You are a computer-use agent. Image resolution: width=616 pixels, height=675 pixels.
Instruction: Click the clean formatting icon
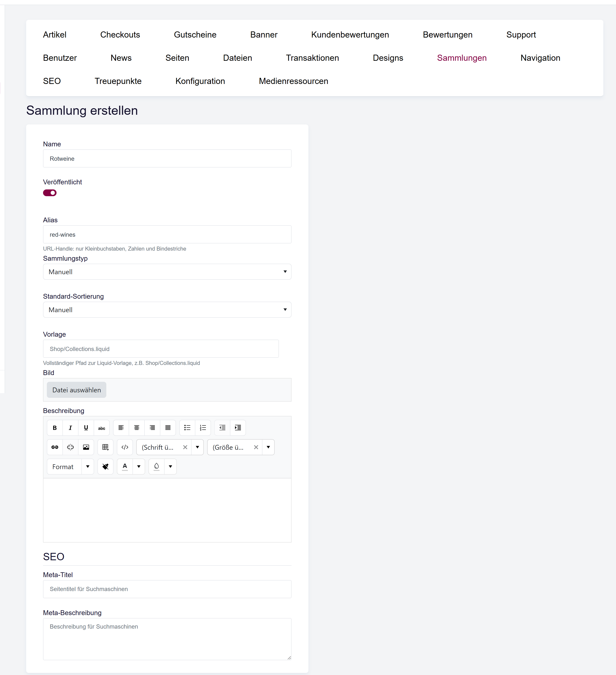click(105, 466)
